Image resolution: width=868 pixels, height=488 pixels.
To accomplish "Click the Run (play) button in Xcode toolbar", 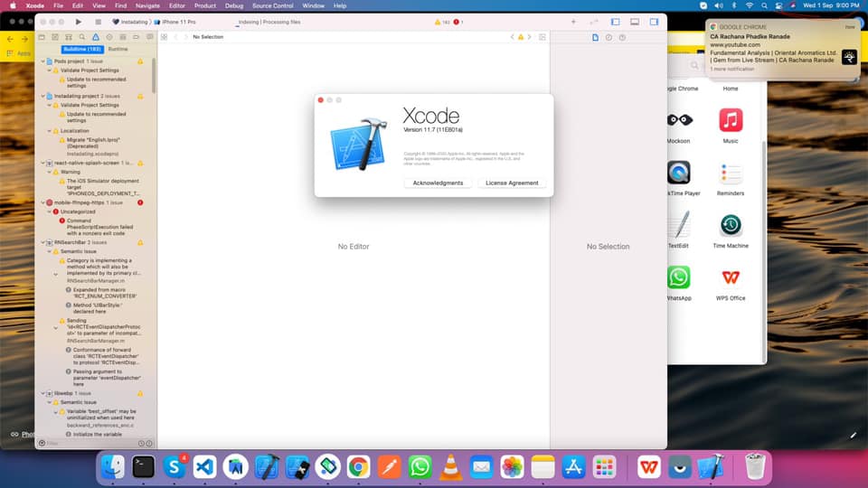I will coord(79,21).
